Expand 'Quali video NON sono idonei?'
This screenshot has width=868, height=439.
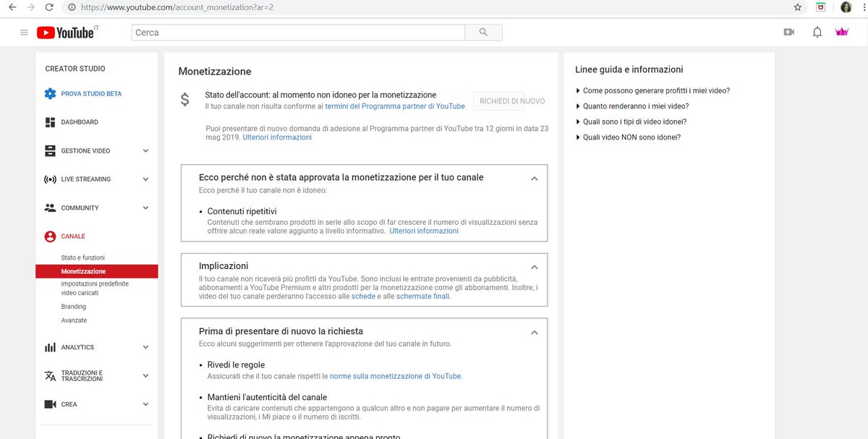[x=628, y=137]
